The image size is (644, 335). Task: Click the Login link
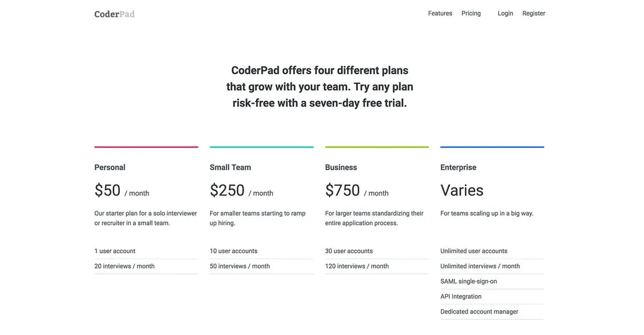pos(505,13)
